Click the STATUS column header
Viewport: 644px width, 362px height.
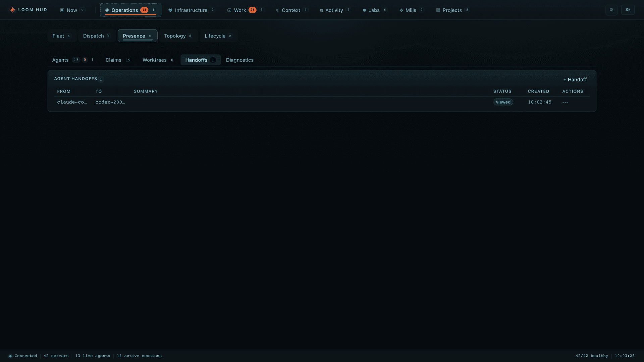click(502, 92)
